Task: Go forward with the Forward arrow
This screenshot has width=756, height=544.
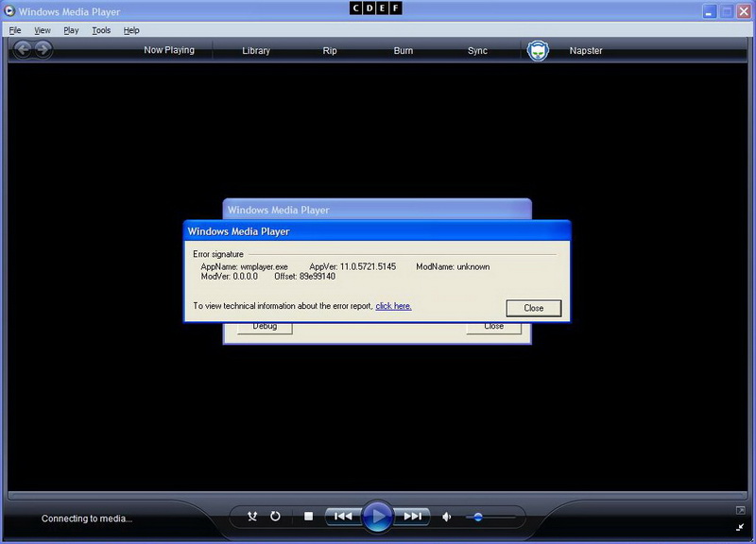Action: pyautogui.click(x=43, y=50)
